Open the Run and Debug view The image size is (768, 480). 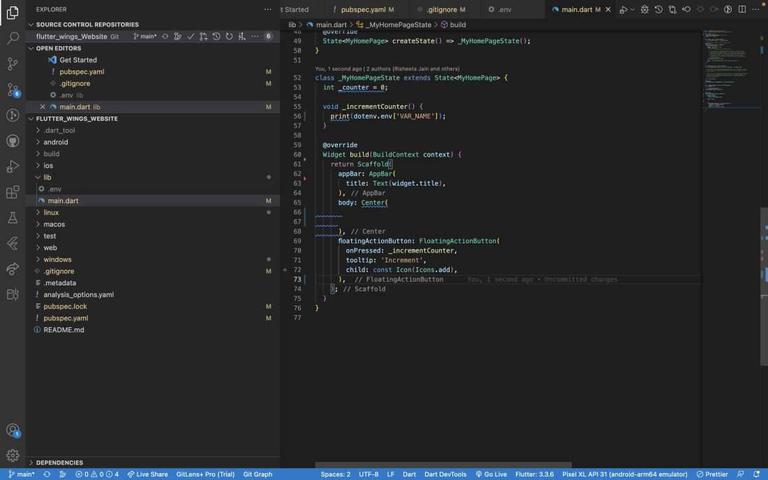13,166
